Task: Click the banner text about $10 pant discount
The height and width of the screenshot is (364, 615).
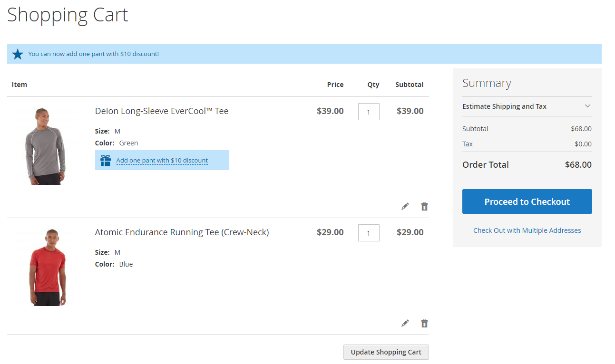Action: [94, 54]
